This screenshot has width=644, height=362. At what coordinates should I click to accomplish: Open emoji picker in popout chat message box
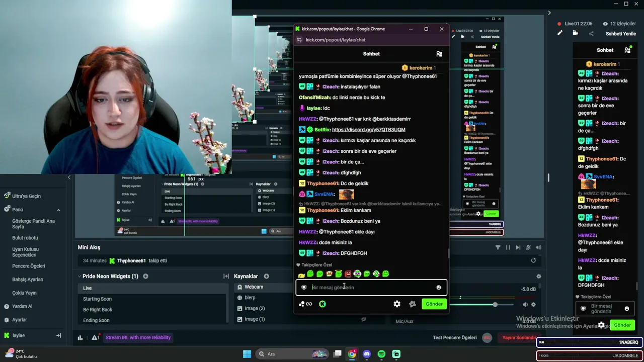[438, 288]
